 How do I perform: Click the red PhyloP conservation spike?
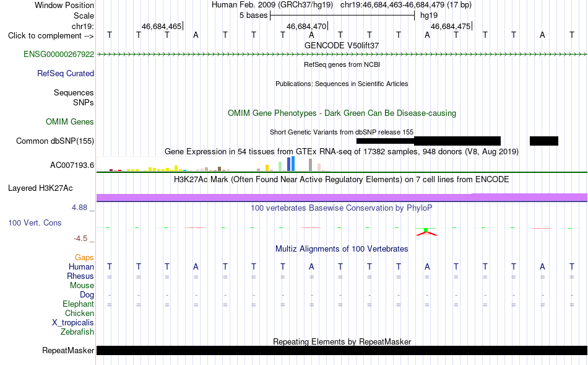tap(426, 234)
